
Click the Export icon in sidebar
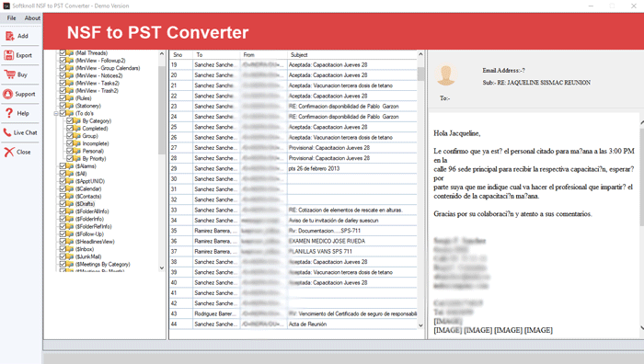8,55
